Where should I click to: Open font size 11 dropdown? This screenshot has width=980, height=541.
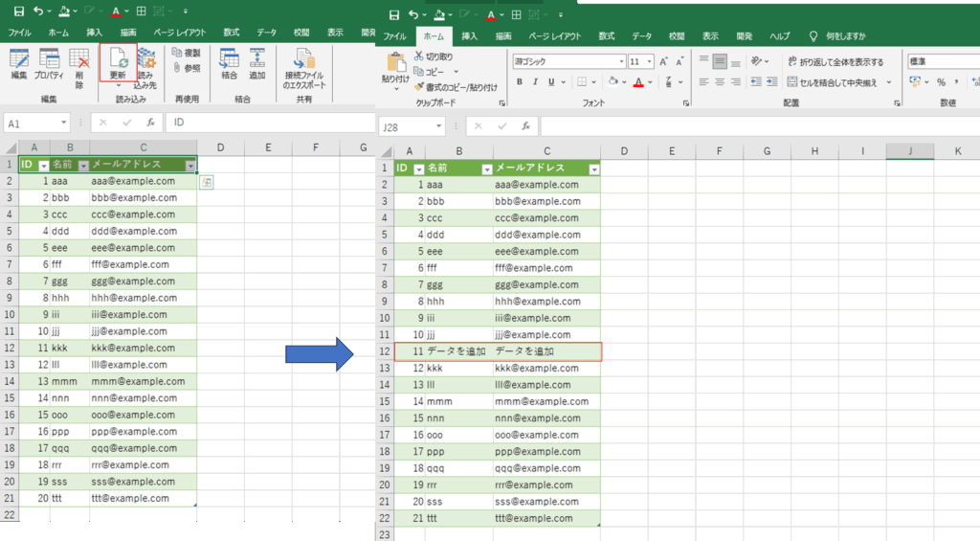[650, 61]
